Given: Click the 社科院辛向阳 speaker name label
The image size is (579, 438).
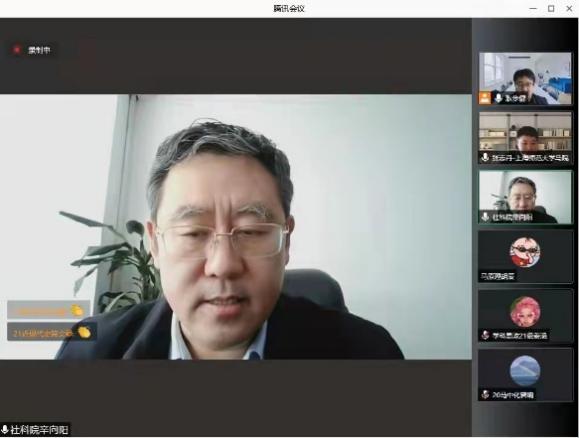Looking at the screenshot, I should click(x=39, y=430).
